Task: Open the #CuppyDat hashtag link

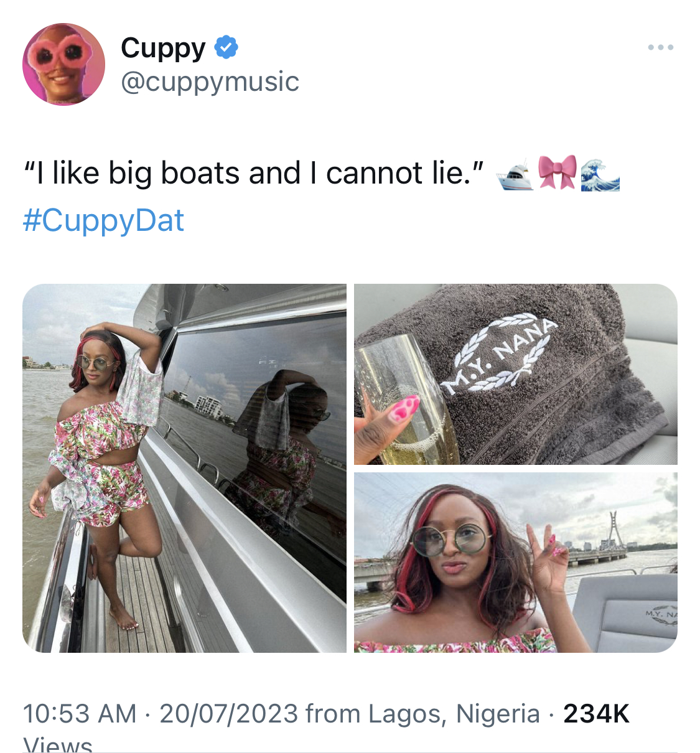Action: click(x=103, y=220)
